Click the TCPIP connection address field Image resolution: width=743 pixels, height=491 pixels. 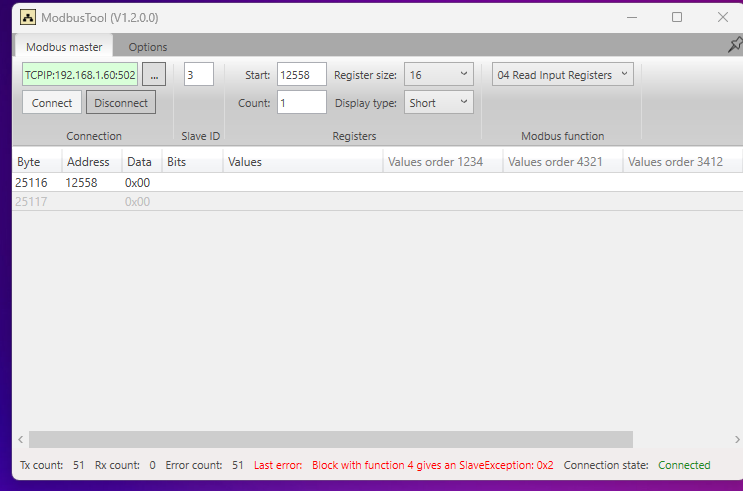(80, 74)
